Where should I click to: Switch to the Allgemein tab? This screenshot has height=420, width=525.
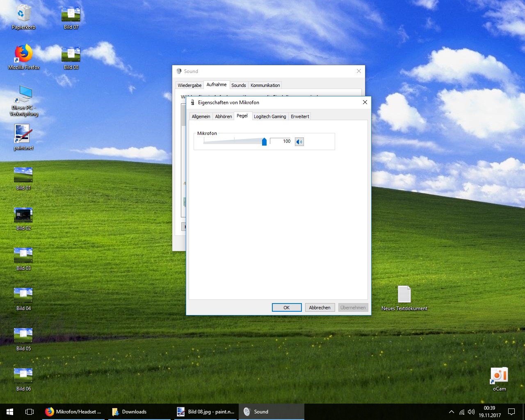201,116
